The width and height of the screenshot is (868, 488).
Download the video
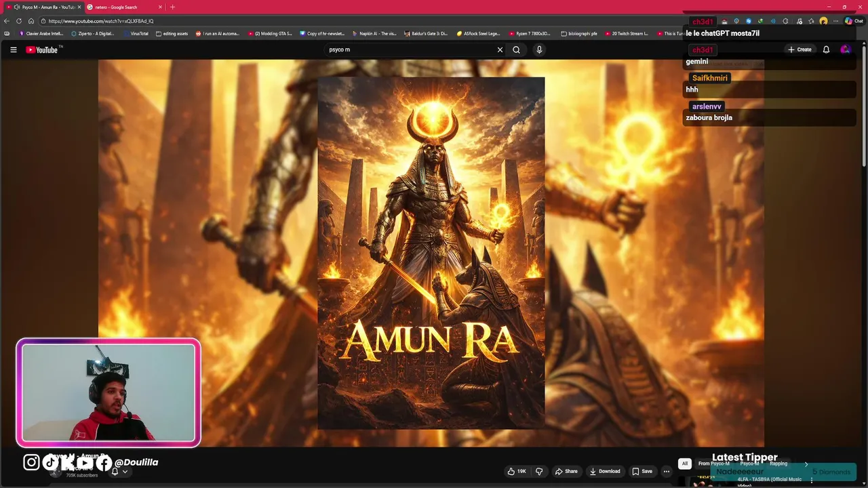tap(605, 471)
